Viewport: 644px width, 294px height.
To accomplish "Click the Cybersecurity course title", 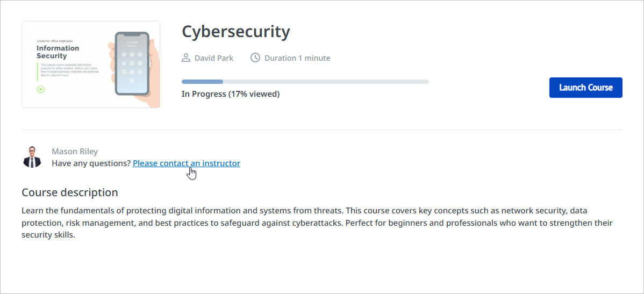I will 235,32.
